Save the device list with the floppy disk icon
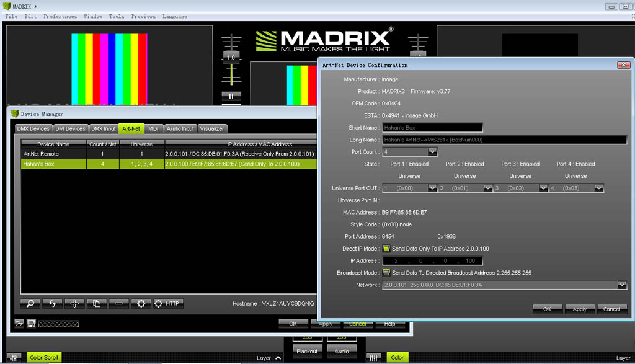The height and width of the screenshot is (364, 635). point(31,324)
